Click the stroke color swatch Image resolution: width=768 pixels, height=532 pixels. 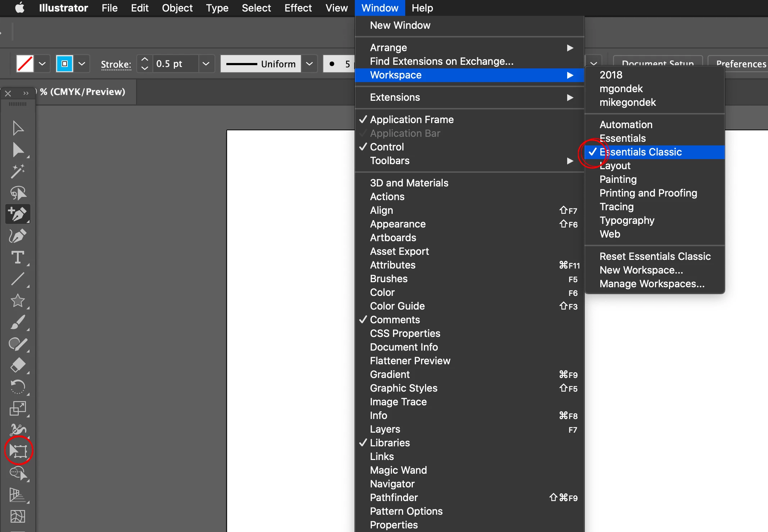point(64,64)
